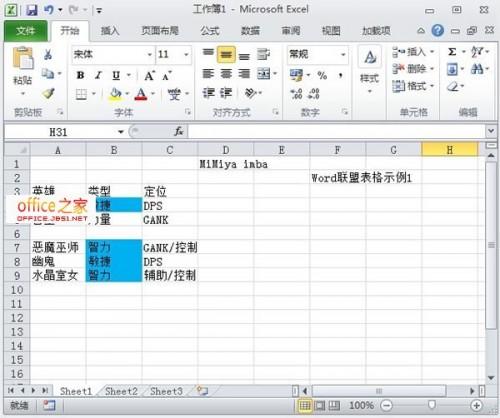Open the Styles (样式) gallery

(369, 70)
